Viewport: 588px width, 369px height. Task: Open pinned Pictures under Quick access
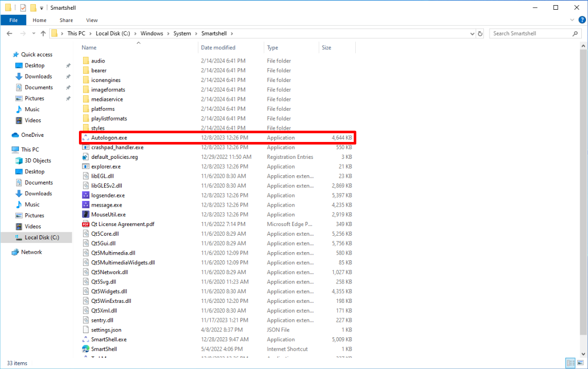[34, 98]
